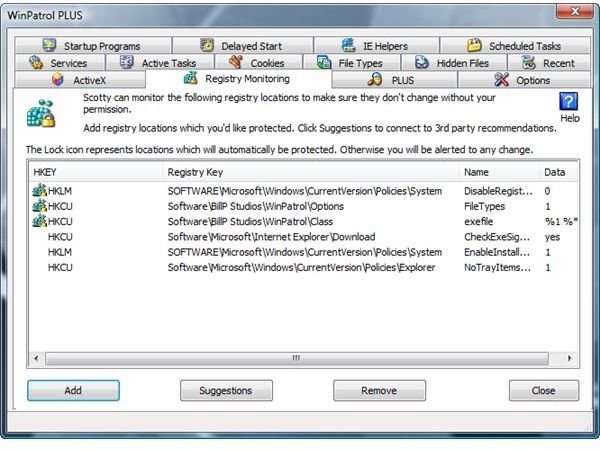Screen dimensions: 600x450
Task: Click the Registry Monitoring tab icon
Action: pos(191,78)
